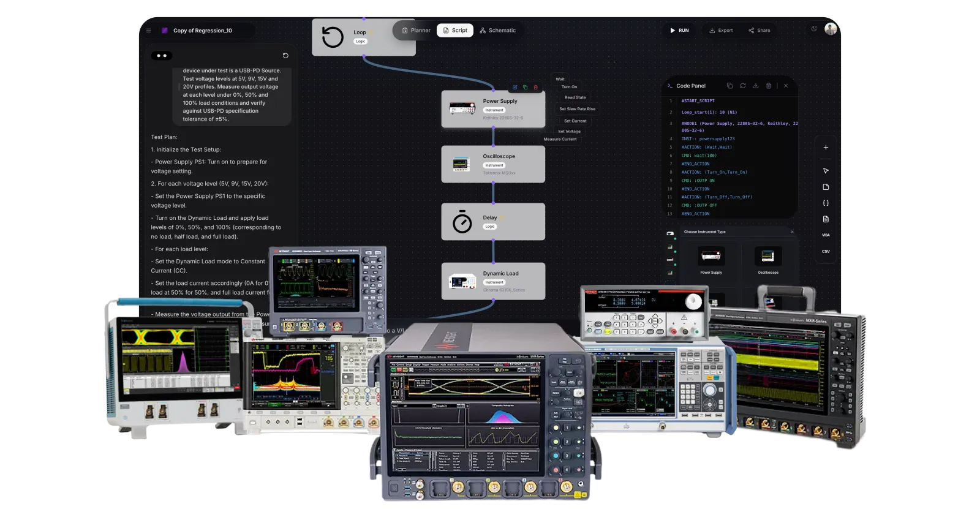Image resolution: width=980 pixels, height=509 pixels.
Task: Switch to the Planner tab
Action: click(x=416, y=31)
